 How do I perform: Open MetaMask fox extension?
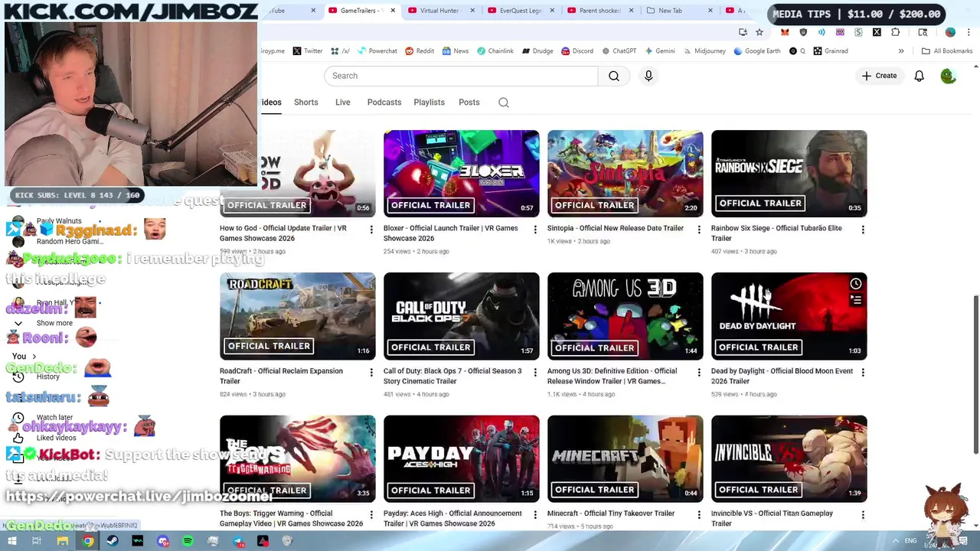[x=785, y=32]
